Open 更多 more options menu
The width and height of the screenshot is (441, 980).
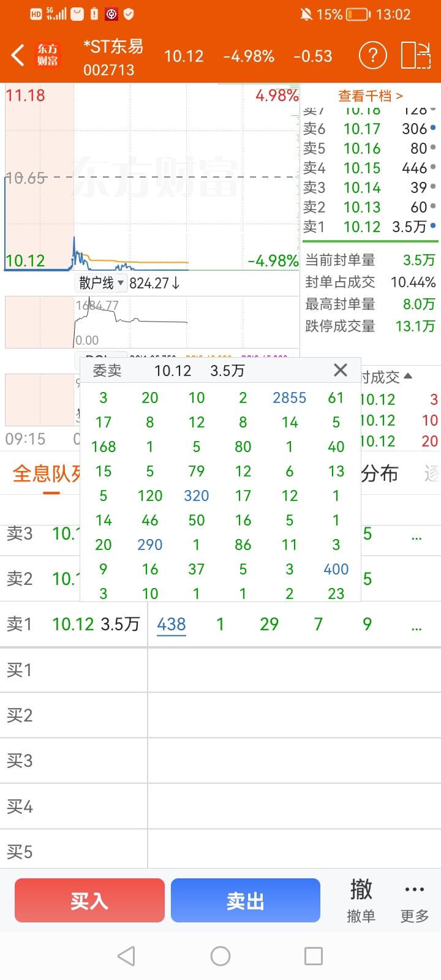pos(415,900)
